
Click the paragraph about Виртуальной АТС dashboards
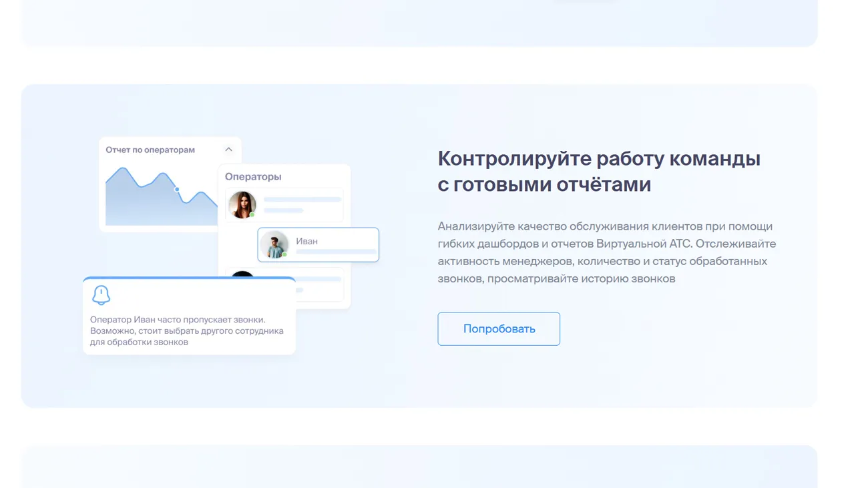(606, 252)
